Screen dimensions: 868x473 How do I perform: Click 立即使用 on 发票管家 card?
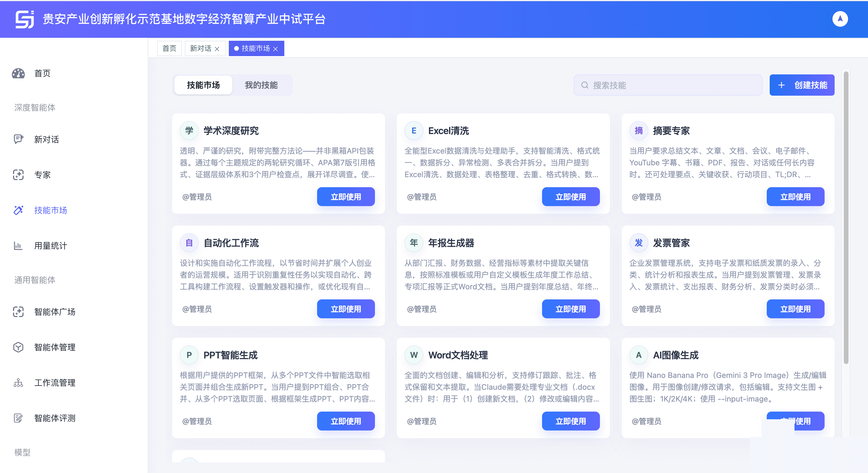(795, 309)
